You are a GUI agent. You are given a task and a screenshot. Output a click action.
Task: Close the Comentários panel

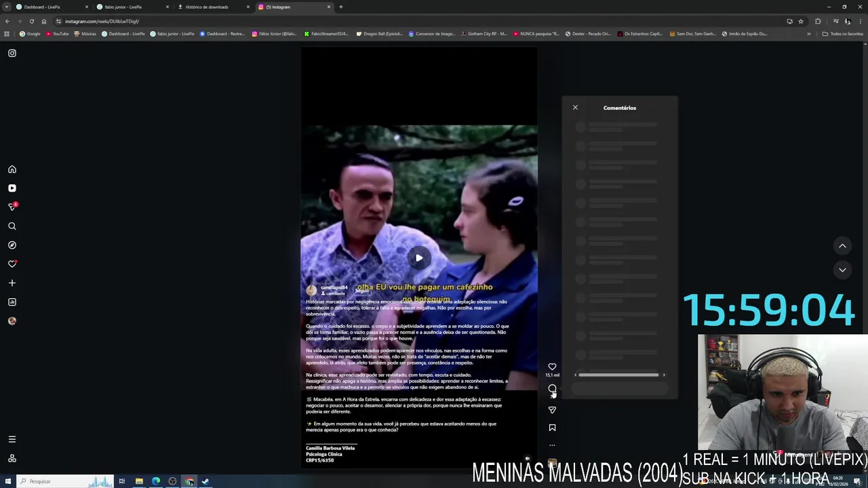click(x=575, y=108)
